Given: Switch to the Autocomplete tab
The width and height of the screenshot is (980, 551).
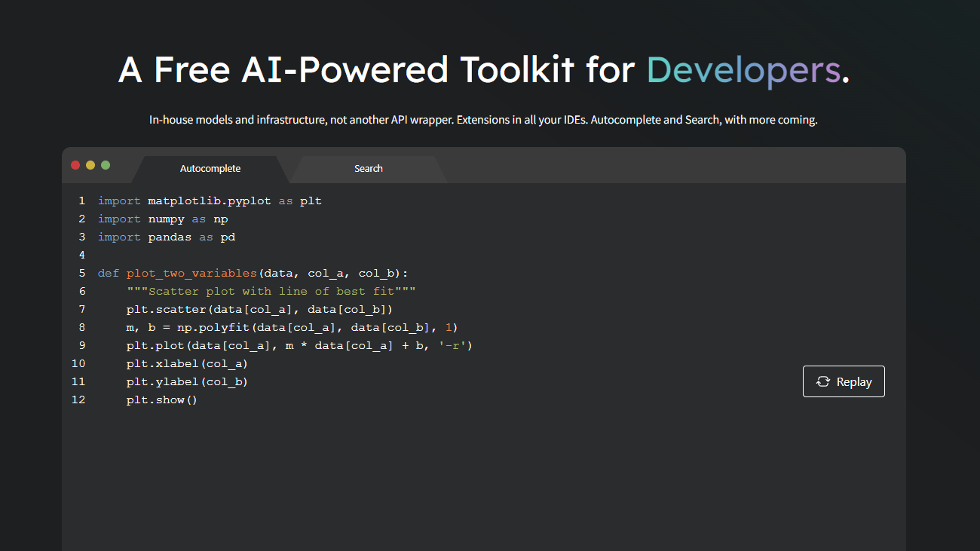Looking at the screenshot, I should [x=210, y=169].
